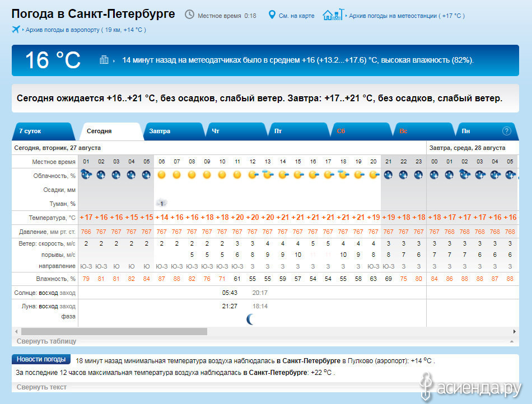Collapse table using the small up arrow

coord(512,341)
